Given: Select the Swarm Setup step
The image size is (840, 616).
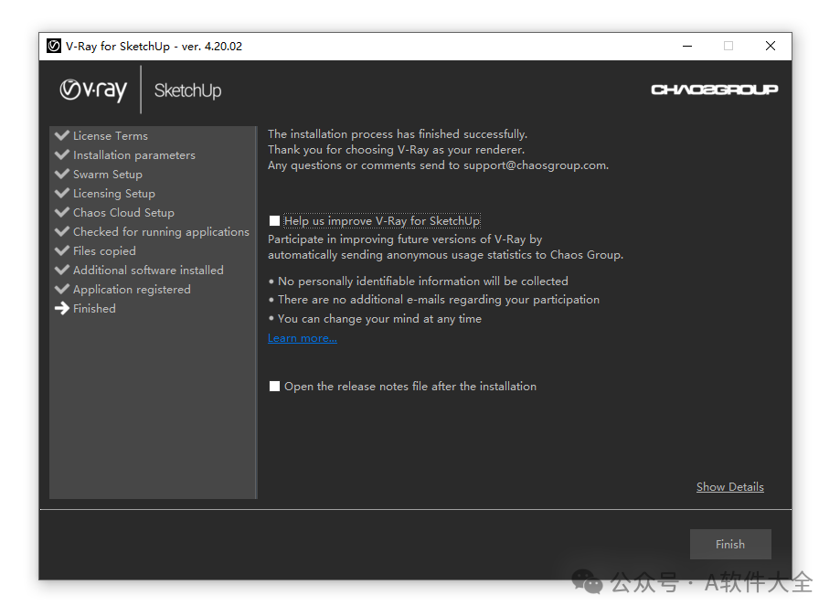Looking at the screenshot, I should pos(108,175).
